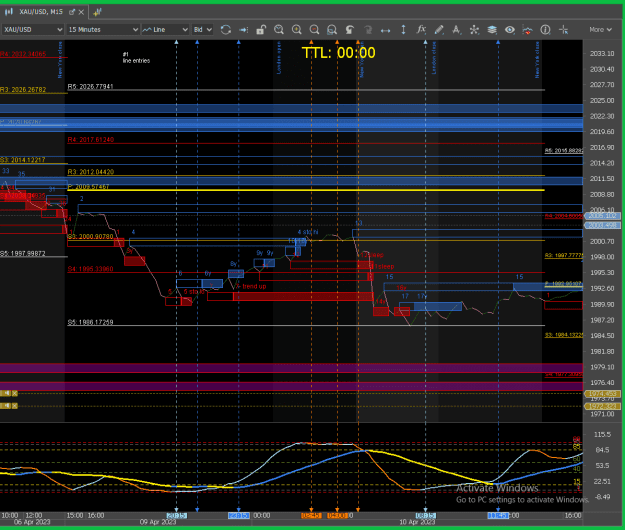Click the price marker chart icon
625x530 pixels.
(x=527, y=29)
